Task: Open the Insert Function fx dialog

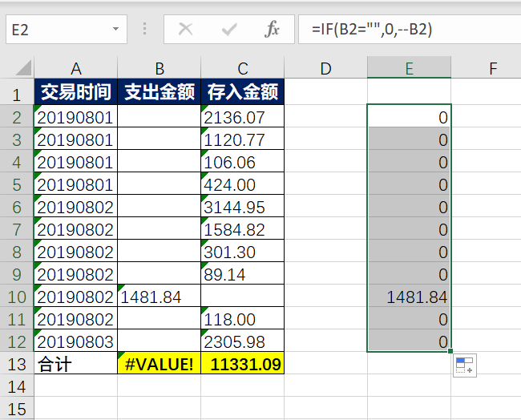Action: [x=272, y=29]
